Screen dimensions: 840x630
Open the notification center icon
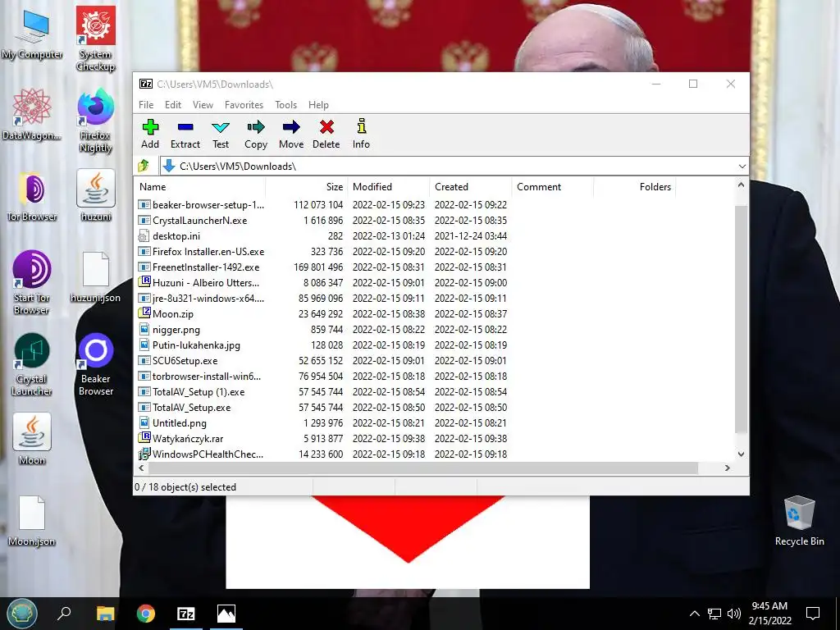[813, 614]
